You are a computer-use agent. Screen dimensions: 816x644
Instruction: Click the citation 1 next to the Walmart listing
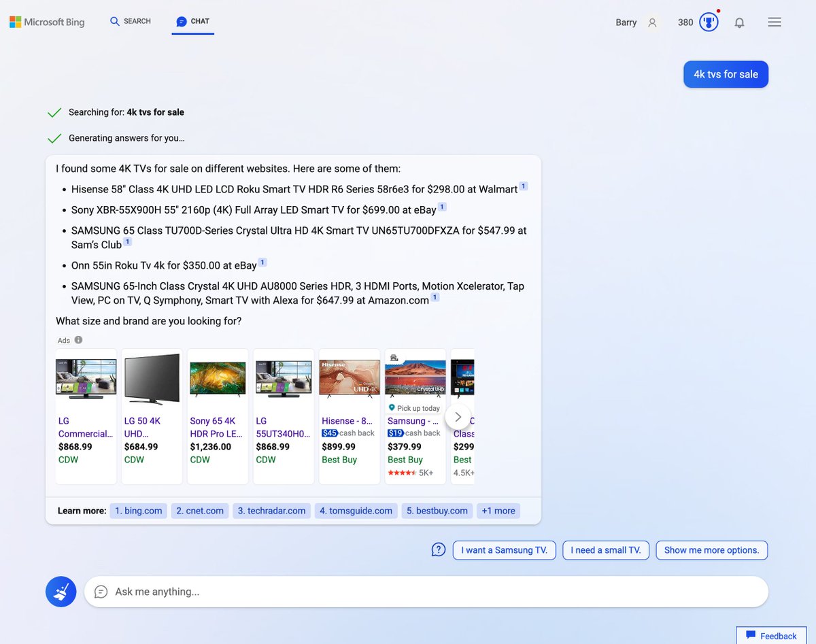(522, 185)
